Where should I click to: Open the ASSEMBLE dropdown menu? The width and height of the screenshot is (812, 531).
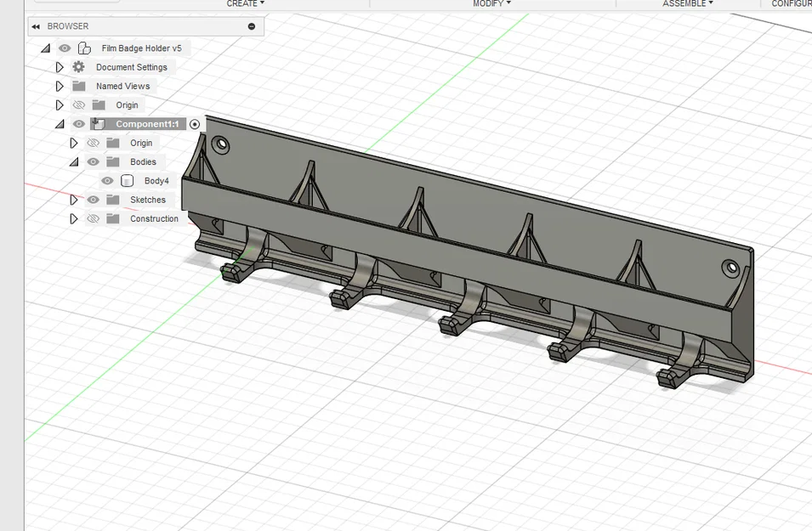(688, 3)
